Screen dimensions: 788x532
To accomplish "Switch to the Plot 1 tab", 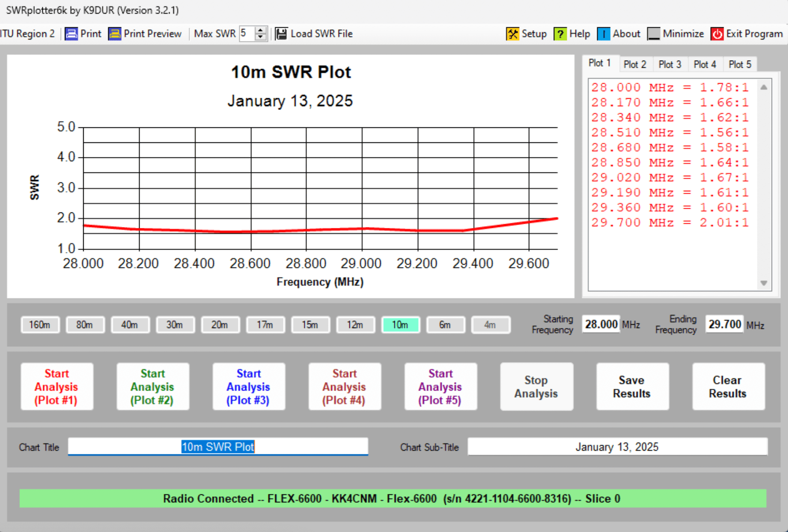I will click(600, 63).
